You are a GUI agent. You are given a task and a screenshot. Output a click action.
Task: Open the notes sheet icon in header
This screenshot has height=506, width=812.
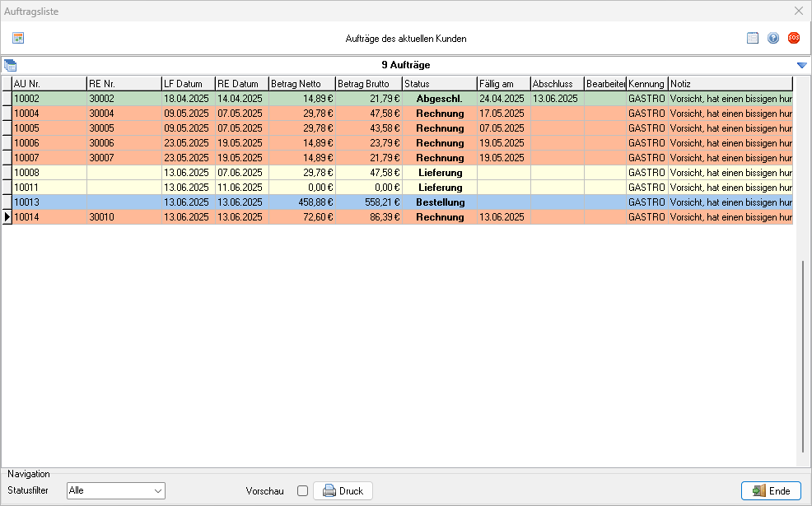pyautogui.click(x=753, y=38)
